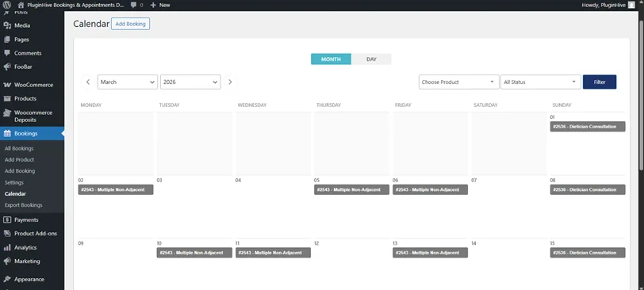The height and width of the screenshot is (290, 644).
Task: Click date number 12 cell
Action: (316, 243)
